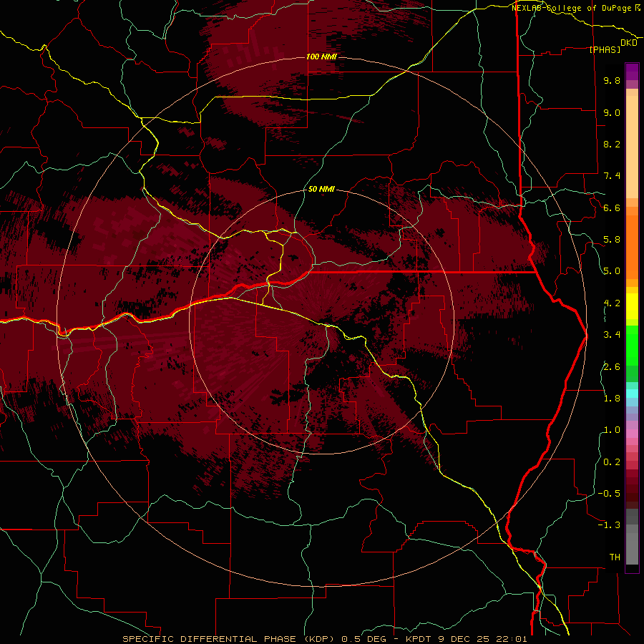Pick the 6.6 legend value
Screen dimensions: 644x644
[x=612, y=208]
